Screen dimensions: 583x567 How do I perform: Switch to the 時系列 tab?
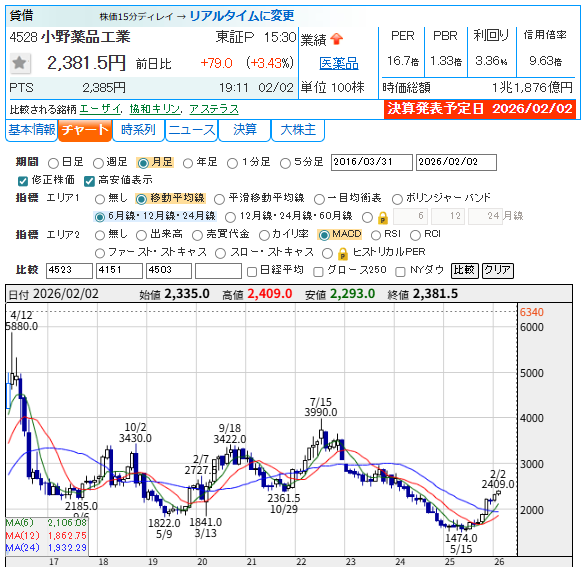[138, 130]
